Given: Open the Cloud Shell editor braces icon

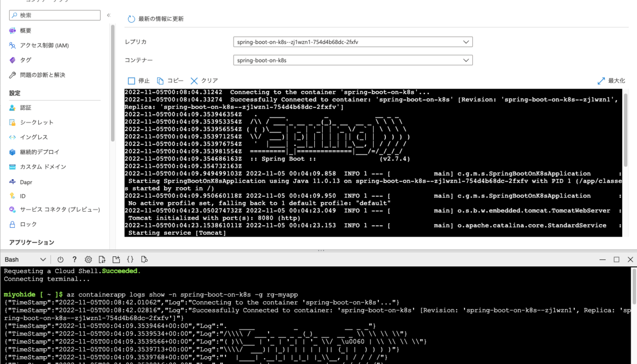Looking at the screenshot, I should (130, 259).
